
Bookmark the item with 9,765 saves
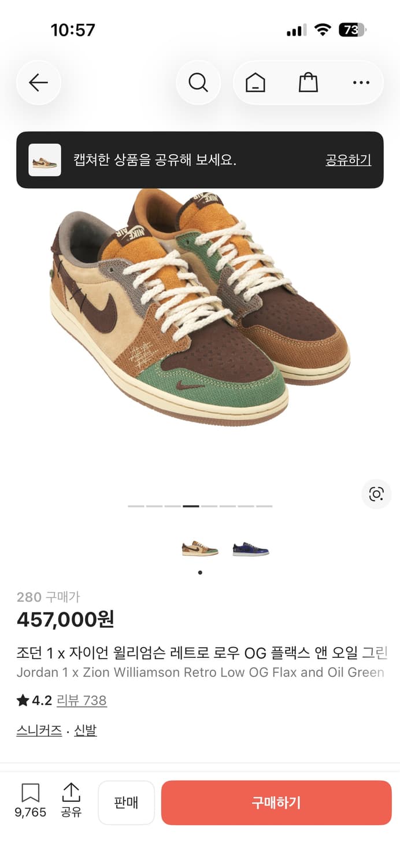click(x=30, y=800)
